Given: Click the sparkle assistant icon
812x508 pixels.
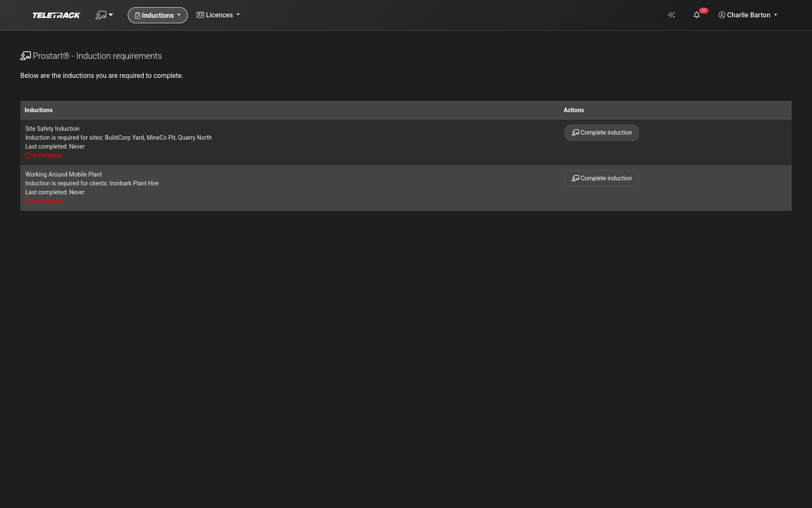Looking at the screenshot, I should [672, 15].
